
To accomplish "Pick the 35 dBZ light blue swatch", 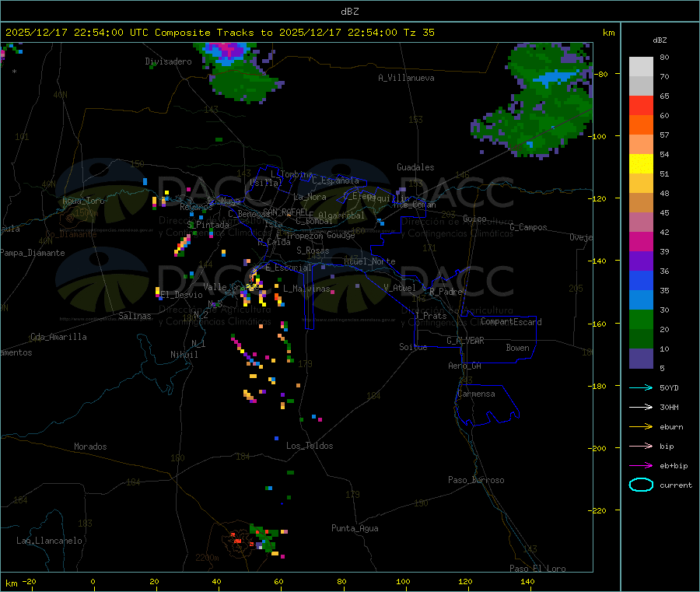I will [x=641, y=300].
